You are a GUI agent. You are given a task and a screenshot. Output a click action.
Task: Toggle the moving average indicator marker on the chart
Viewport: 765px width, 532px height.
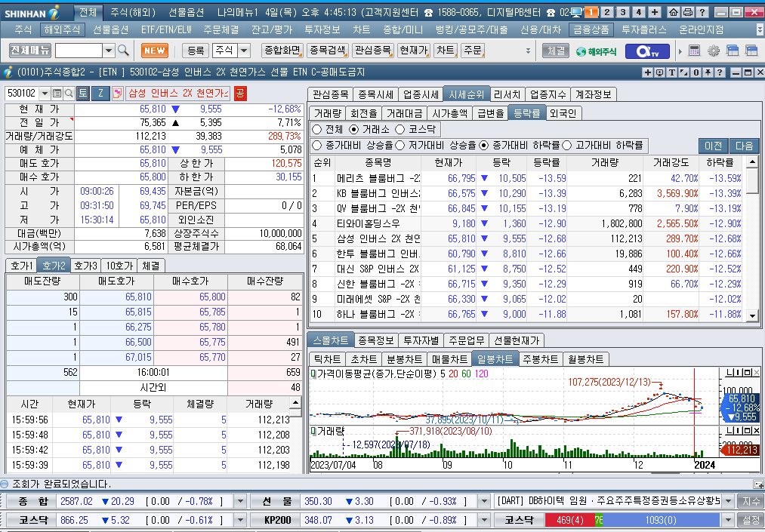313,374
